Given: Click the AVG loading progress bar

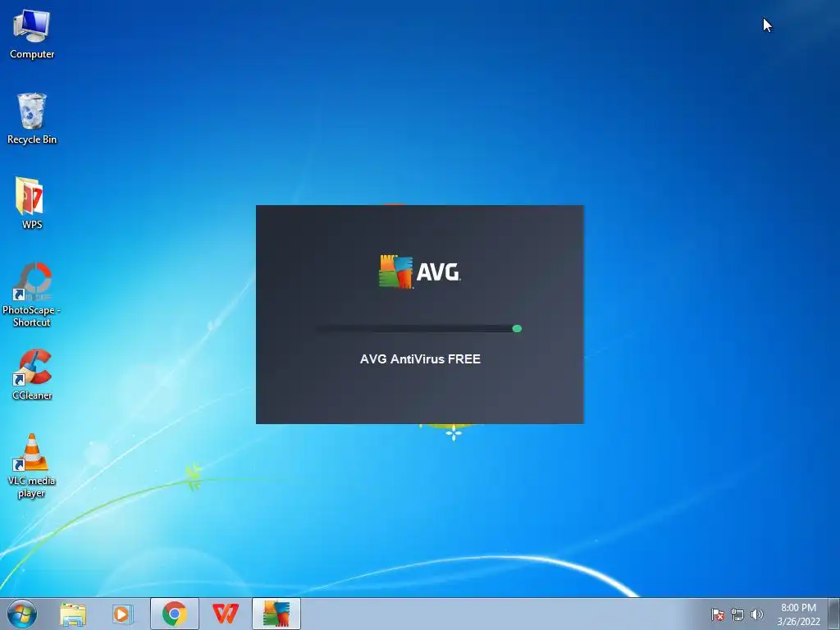Looking at the screenshot, I should (418, 328).
